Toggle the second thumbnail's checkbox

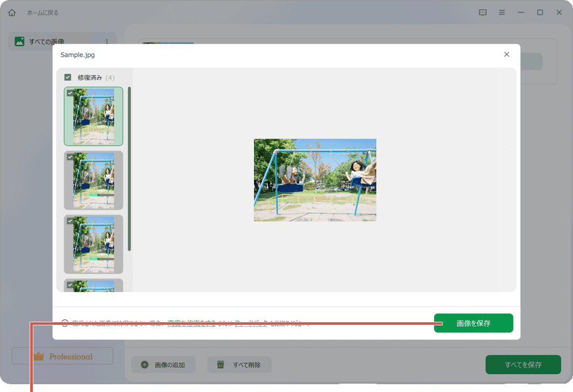[x=69, y=157]
